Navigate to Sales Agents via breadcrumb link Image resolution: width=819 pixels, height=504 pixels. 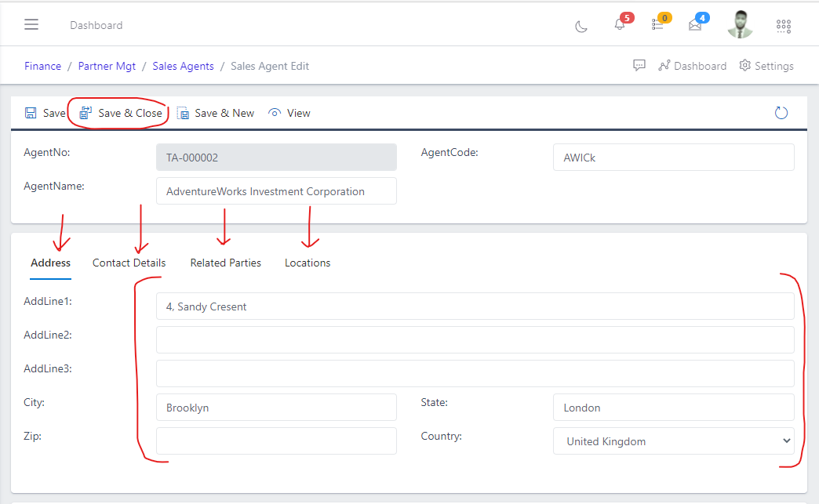pos(183,66)
